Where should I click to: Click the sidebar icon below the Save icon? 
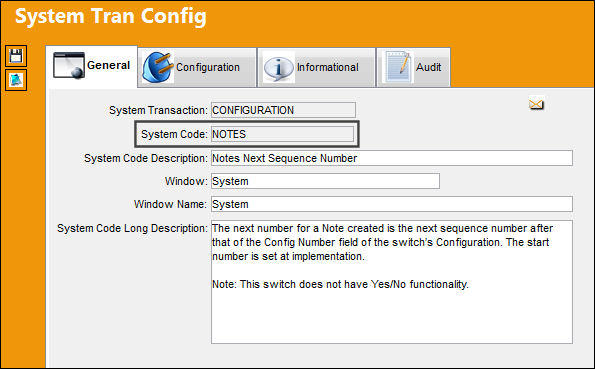click(16, 80)
